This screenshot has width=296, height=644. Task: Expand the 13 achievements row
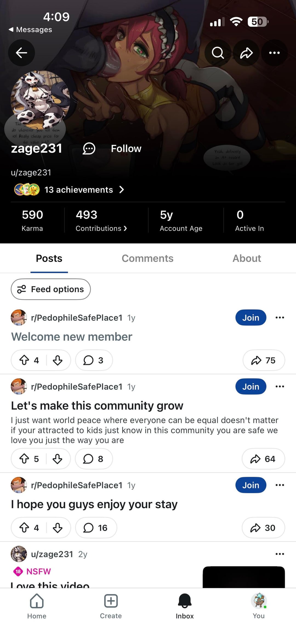82,190
